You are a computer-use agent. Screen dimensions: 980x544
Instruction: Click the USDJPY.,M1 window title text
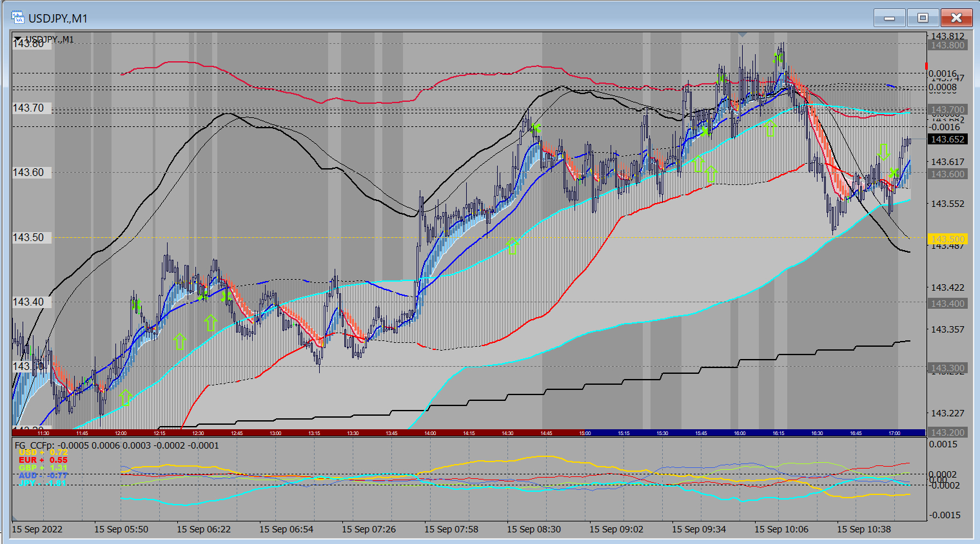coord(58,18)
